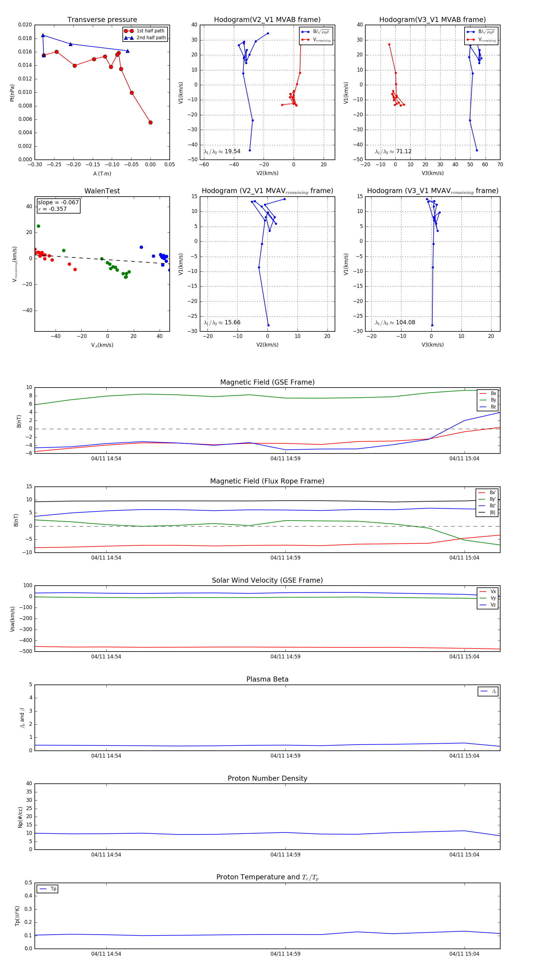Click the 'Plasma Beta' plot title
Image resolution: width=535 pixels, height=980 pixels.
(x=267, y=679)
